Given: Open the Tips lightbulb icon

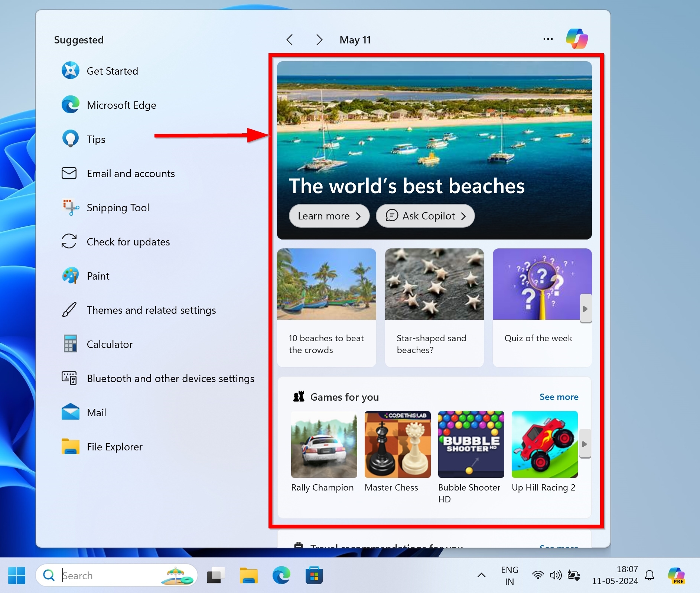Looking at the screenshot, I should [70, 139].
